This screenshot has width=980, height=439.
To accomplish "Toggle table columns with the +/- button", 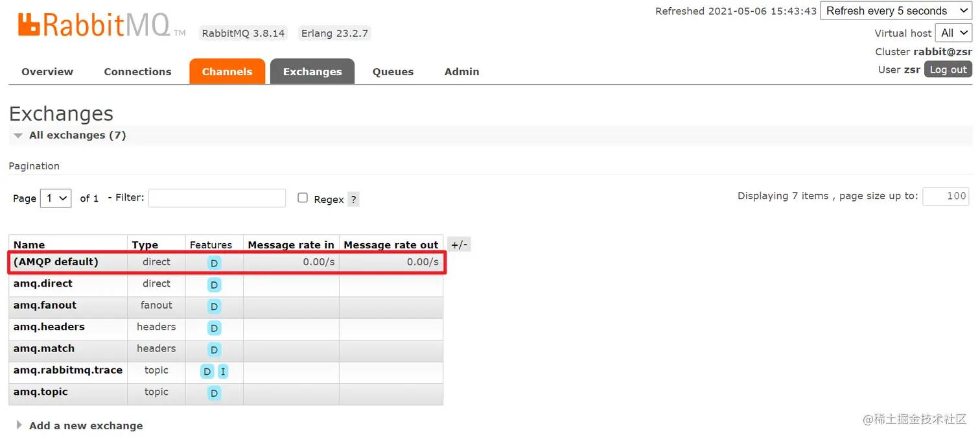I will pyautogui.click(x=460, y=244).
